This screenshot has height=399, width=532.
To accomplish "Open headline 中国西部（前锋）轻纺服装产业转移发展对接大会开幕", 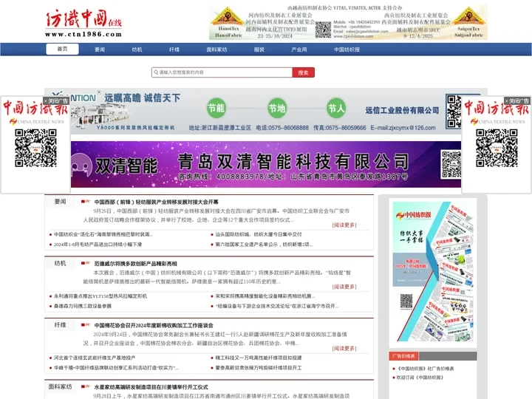I will 157,202.
